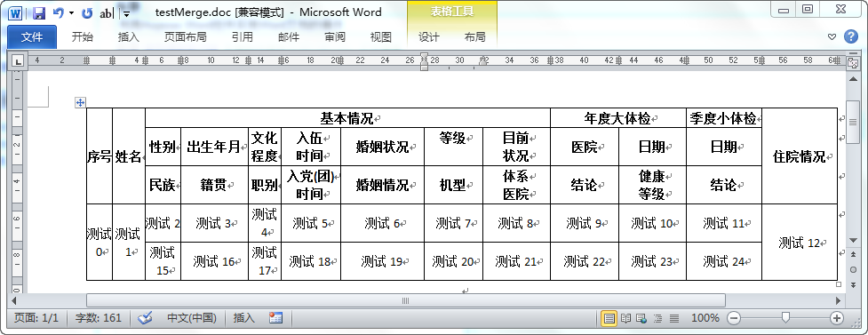Save the document with the floppy icon
Viewport: 868px width, 335px height.
pyautogui.click(x=38, y=12)
